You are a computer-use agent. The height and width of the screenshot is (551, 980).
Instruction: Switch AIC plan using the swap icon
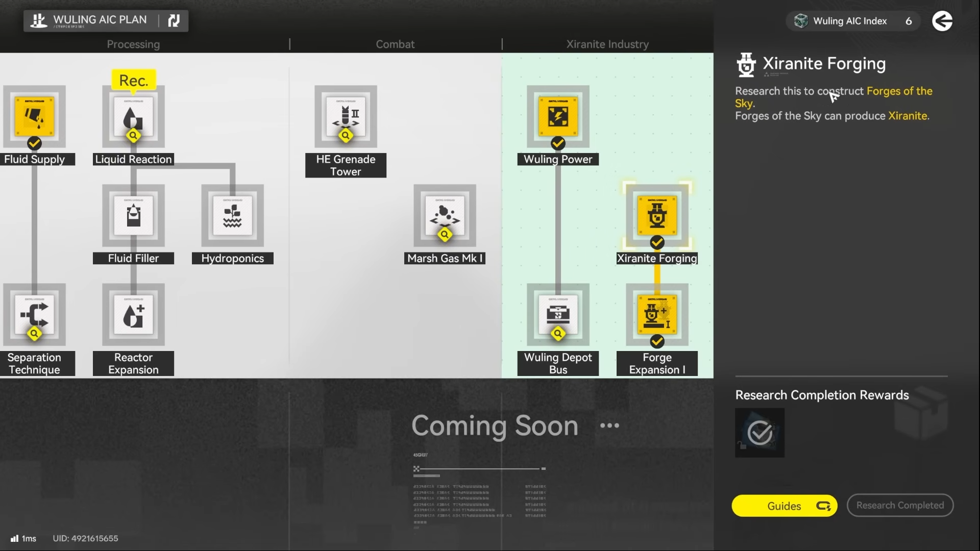pyautogui.click(x=174, y=20)
